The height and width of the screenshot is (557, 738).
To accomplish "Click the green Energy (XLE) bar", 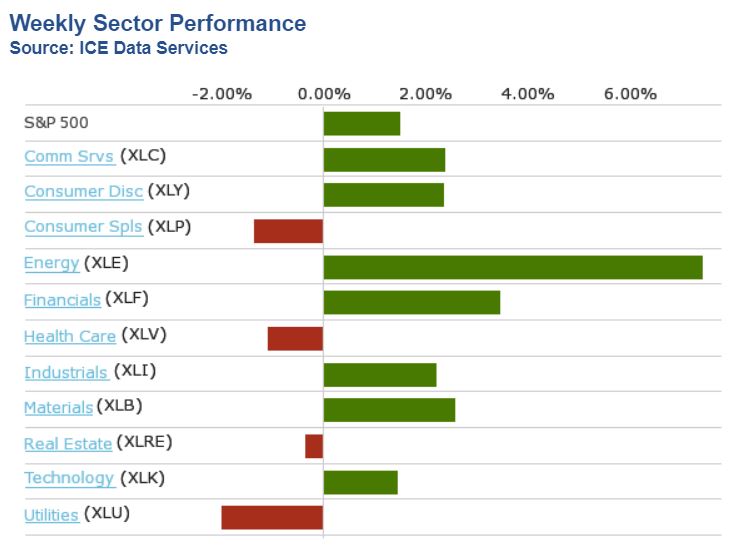I will (x=512, y=267).
